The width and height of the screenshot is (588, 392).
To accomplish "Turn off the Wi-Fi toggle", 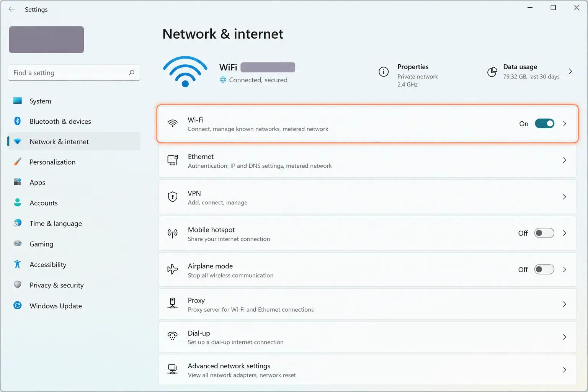I will point(544,124).
